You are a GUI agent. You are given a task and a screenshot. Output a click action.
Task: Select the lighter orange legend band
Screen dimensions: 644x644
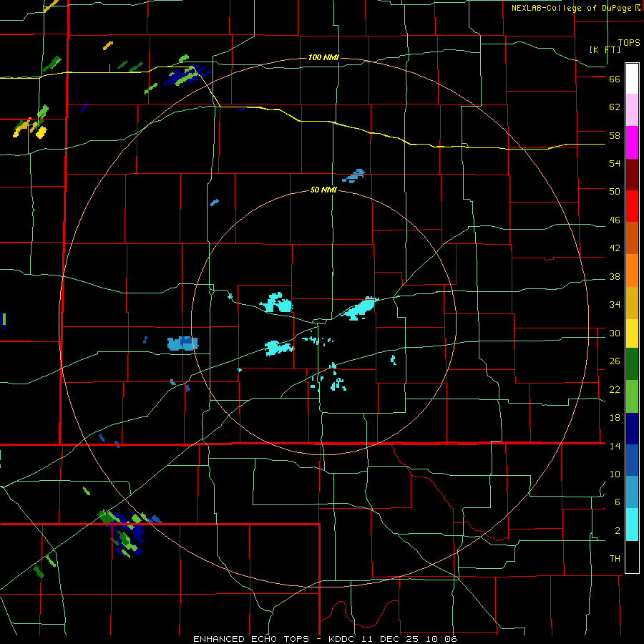click(x=632, y=270)
